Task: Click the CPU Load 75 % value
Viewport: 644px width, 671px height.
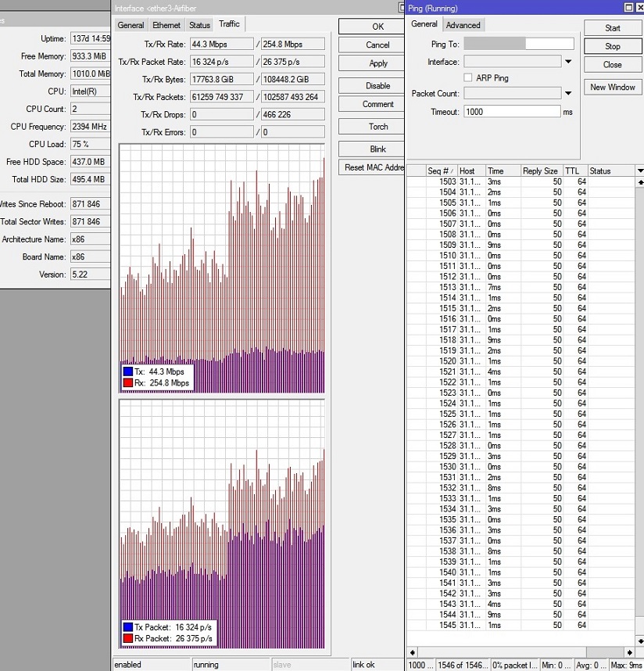Action: pyautogui.click(x=90, y=144)
